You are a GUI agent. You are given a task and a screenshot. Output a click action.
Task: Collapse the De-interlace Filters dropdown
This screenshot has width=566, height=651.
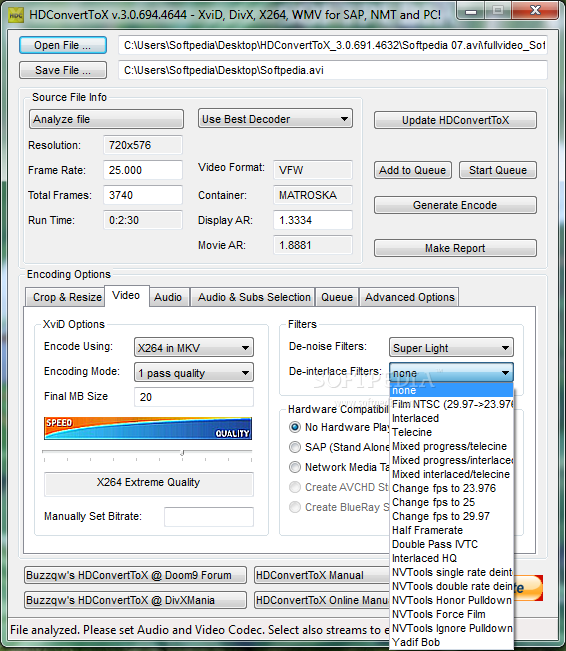[451, 372]
